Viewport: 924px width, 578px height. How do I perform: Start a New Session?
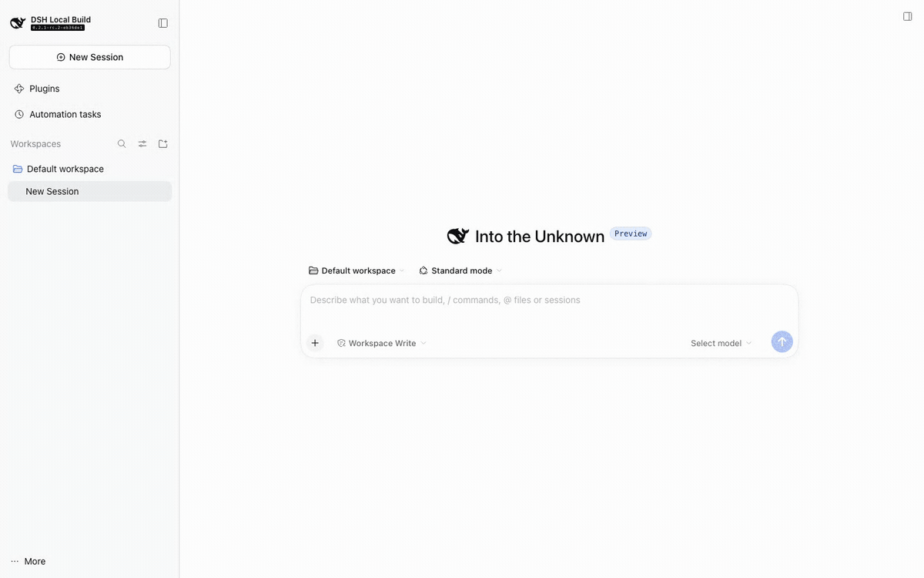(x=90, y=57)
